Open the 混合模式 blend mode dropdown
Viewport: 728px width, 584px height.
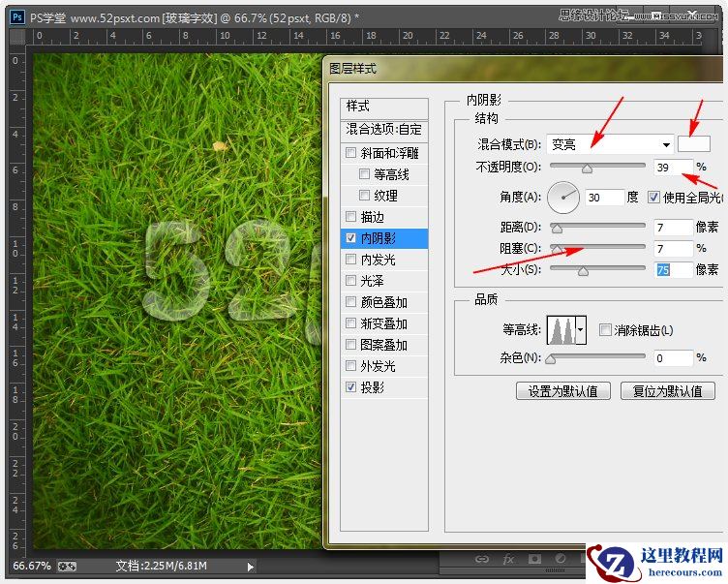(x=610, y=144)
